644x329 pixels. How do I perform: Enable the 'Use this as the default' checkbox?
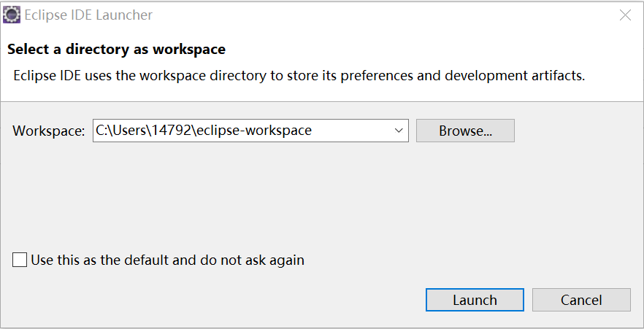click(20, 260)
